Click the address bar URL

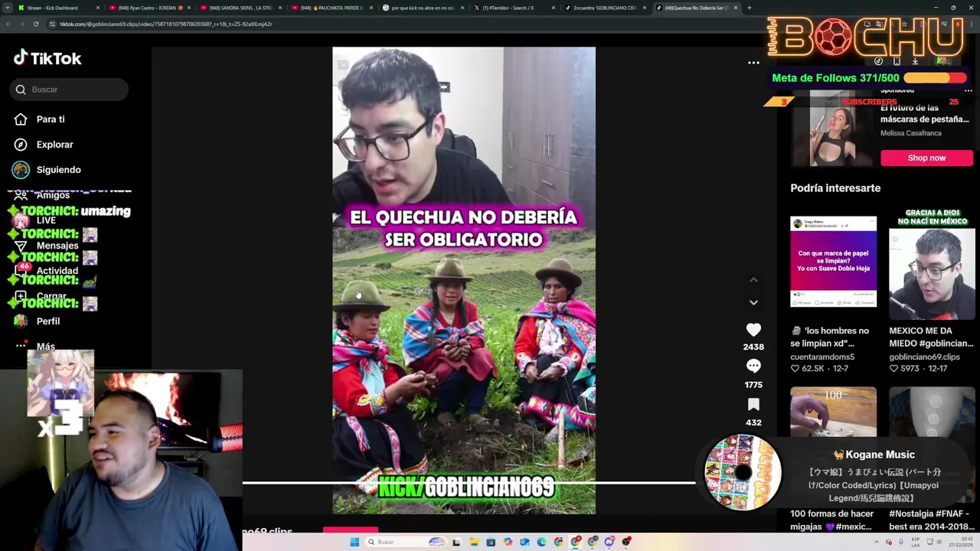tap(165, 24)
